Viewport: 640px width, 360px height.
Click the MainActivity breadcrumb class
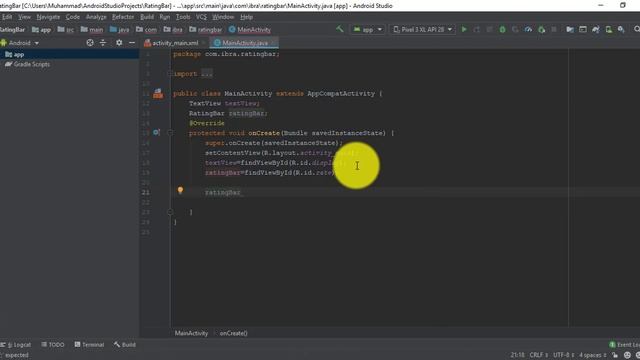pos(250,30)
